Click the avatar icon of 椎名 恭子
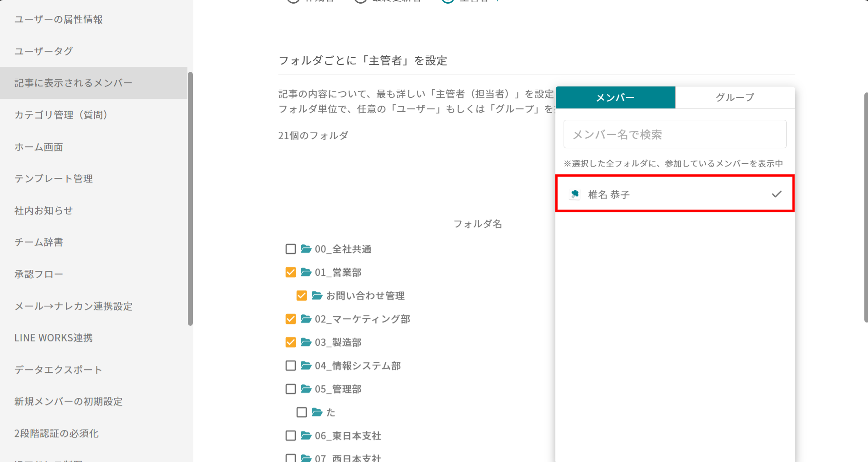 click(575, 194)
